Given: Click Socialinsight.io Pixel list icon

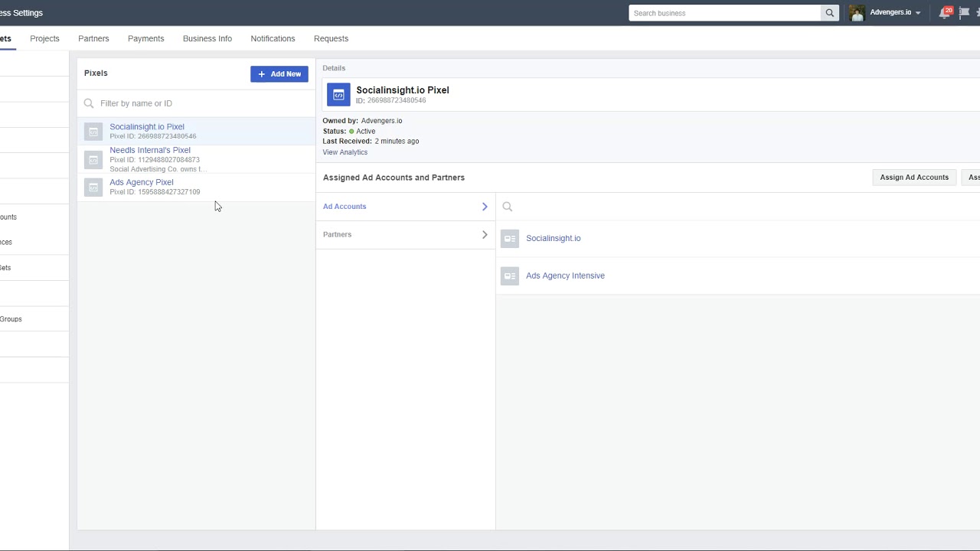Looking at the screenshot, I should (x=93, y=132).
